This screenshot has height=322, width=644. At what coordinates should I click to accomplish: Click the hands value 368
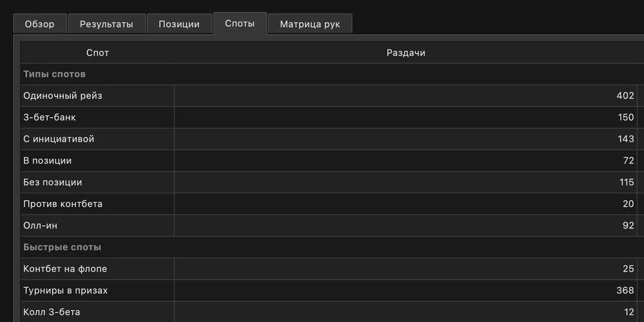(x=625, y=290)
